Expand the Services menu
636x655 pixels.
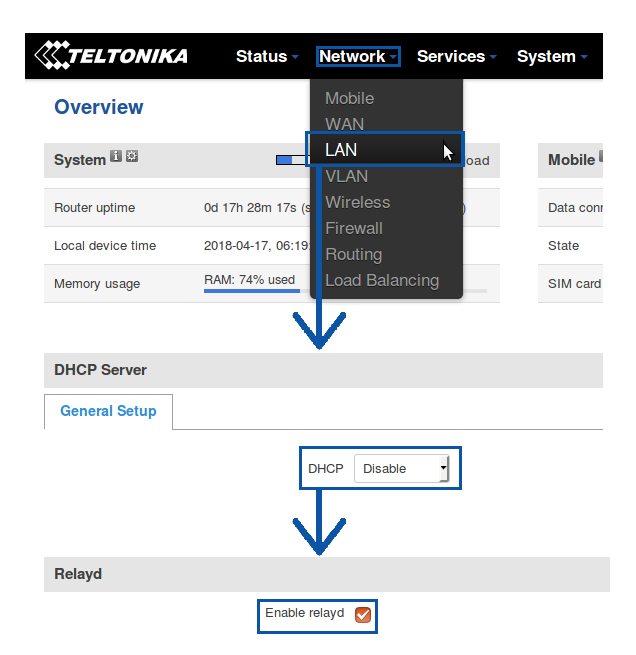(456, 57)
